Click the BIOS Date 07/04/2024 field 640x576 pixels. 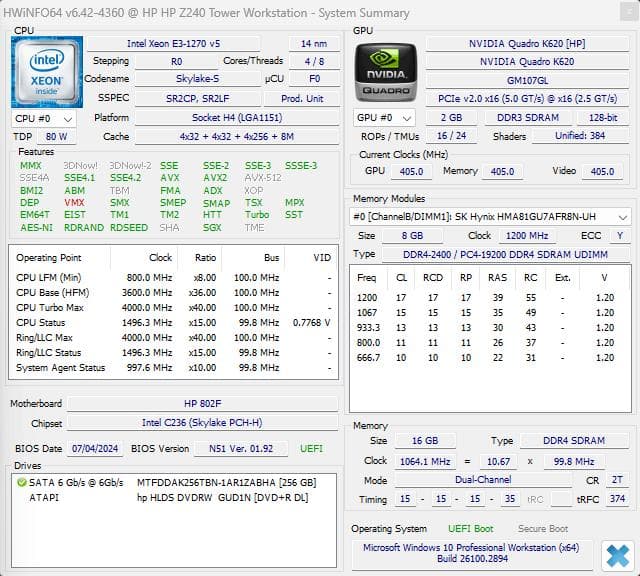point(95,449)
